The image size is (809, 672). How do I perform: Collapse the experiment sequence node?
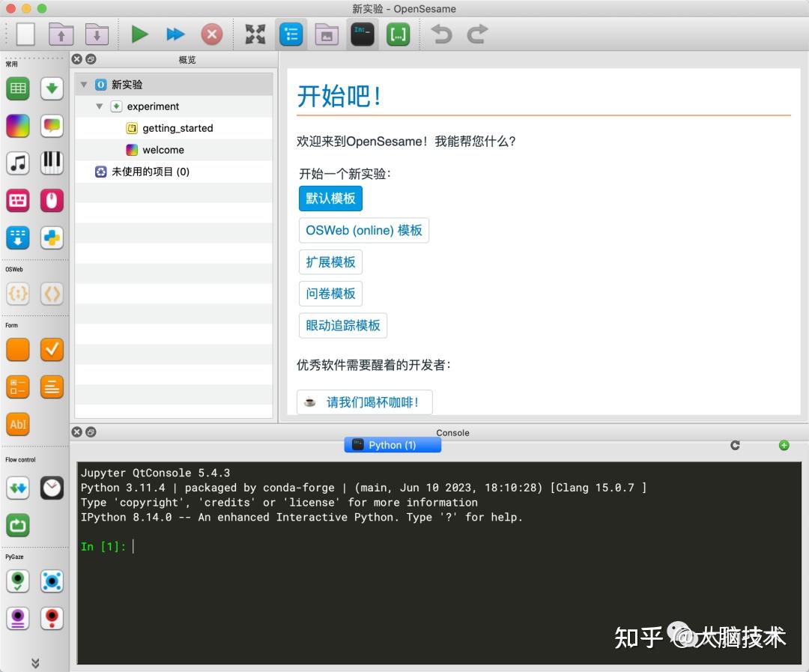[99, 106]
